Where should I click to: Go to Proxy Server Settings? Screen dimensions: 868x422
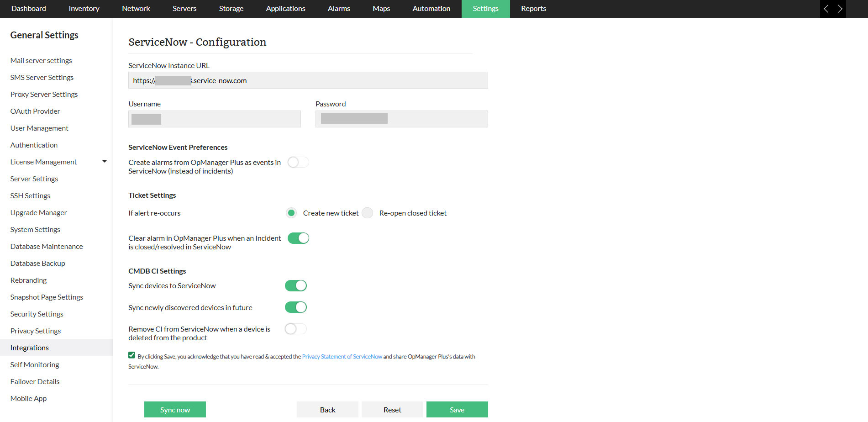[x=44, y=94]
